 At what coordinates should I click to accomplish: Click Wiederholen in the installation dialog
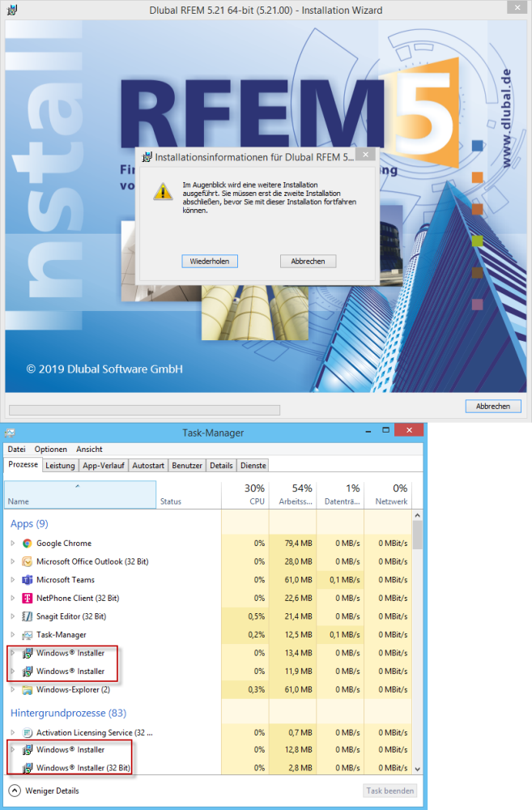210,262
